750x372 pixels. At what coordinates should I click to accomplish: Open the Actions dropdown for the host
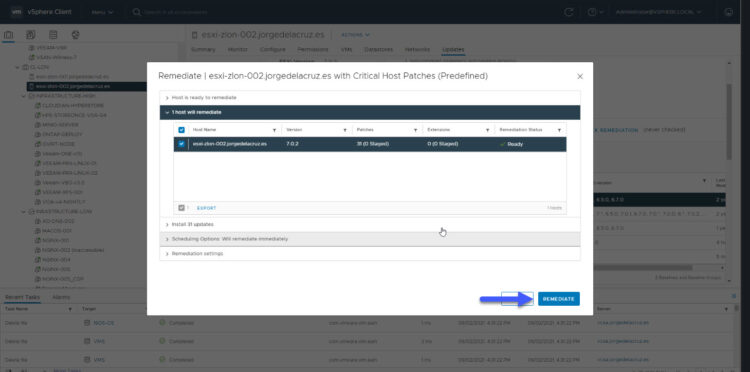355,35
